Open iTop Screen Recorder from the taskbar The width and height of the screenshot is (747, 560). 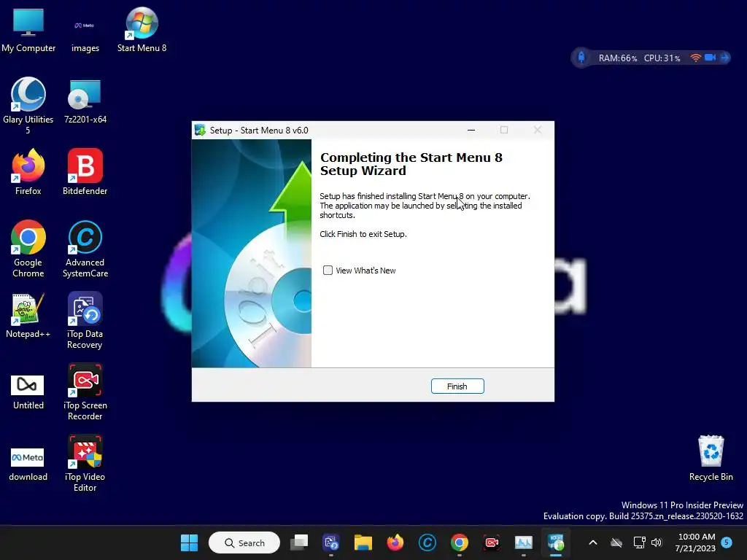pos(492,542)
